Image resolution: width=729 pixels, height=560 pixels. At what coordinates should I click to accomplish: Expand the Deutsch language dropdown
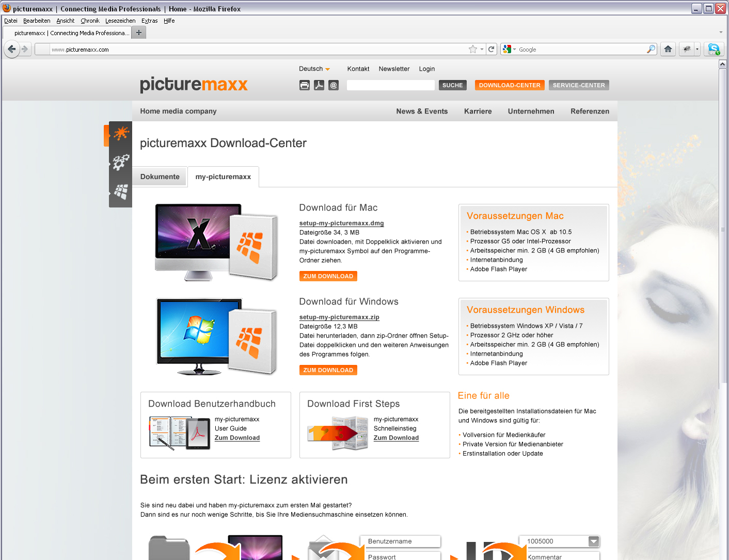point(314,69)
